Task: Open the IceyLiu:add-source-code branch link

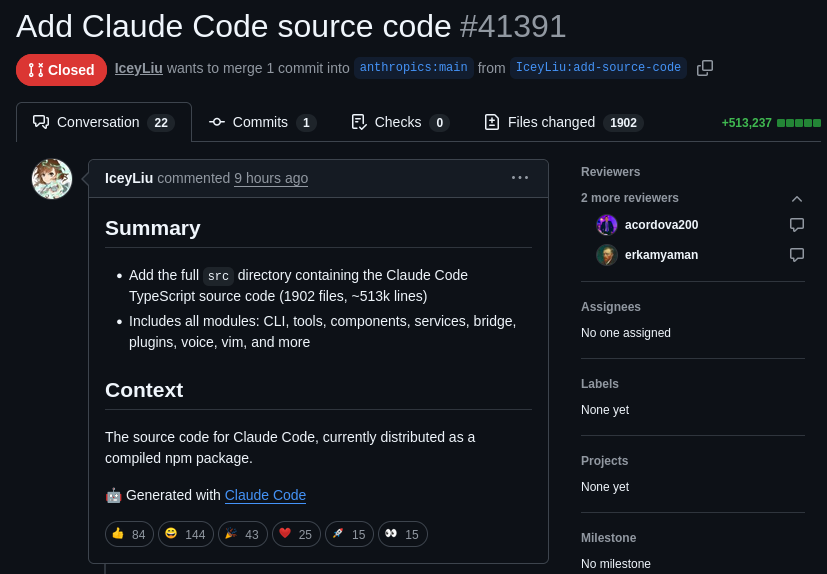Action: (598, 68)
